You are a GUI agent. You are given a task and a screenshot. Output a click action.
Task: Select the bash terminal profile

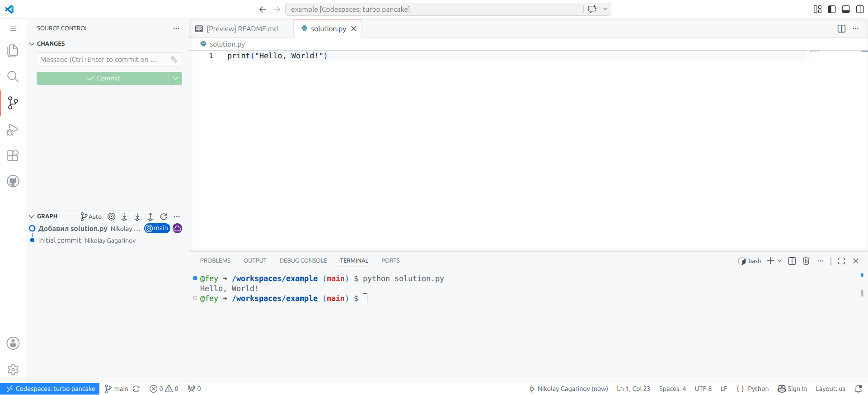click(750, 261)
